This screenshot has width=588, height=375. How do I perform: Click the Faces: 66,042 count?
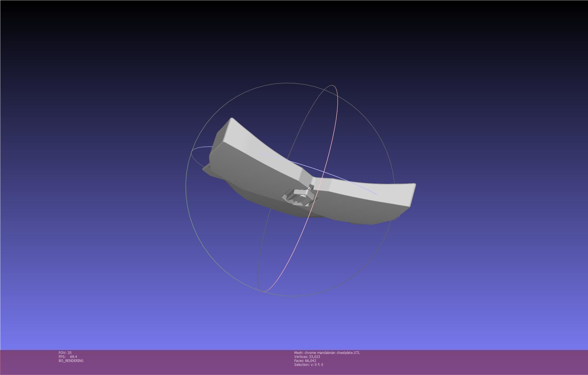coord(305,361)
